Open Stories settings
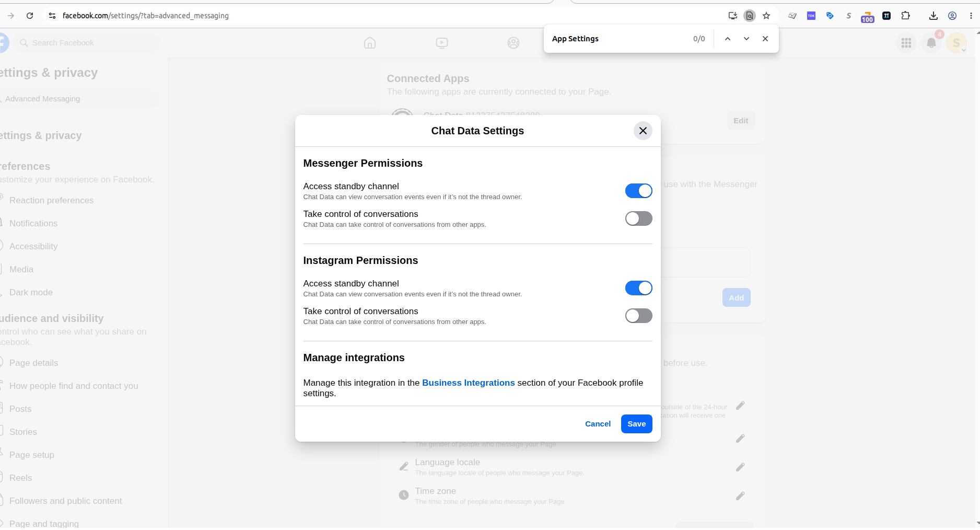This screenshot has height=530, width=980. coord(23,432)
